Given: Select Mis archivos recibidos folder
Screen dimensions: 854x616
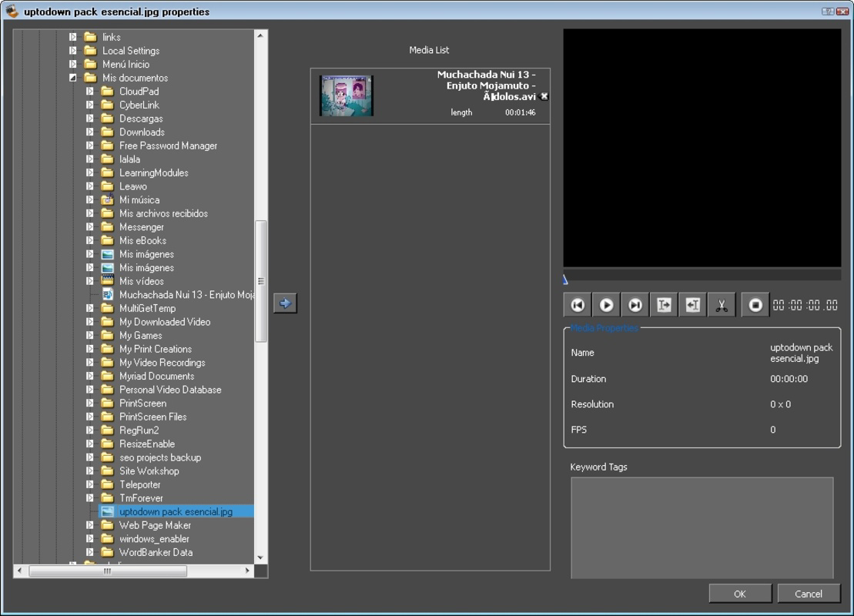Looking at the screenshot, I should [163, 213].
